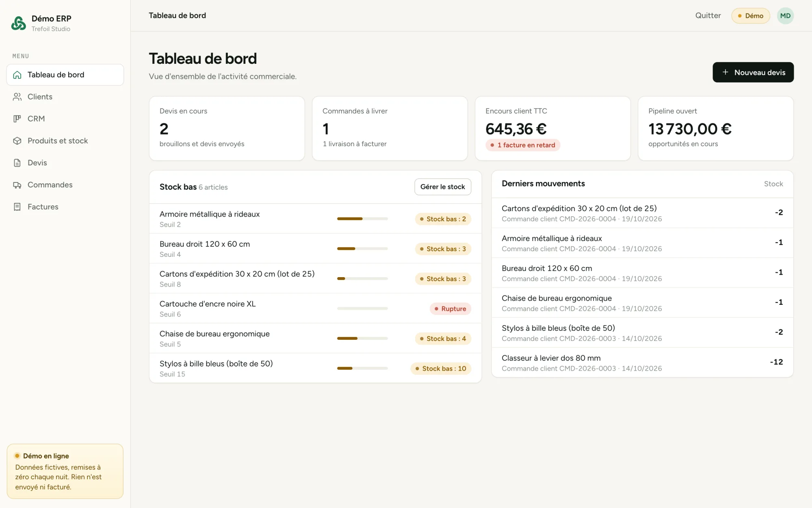Click the kanban icon beside CRM
This screenshot has width=812, height=508.
tap(17, 119)
